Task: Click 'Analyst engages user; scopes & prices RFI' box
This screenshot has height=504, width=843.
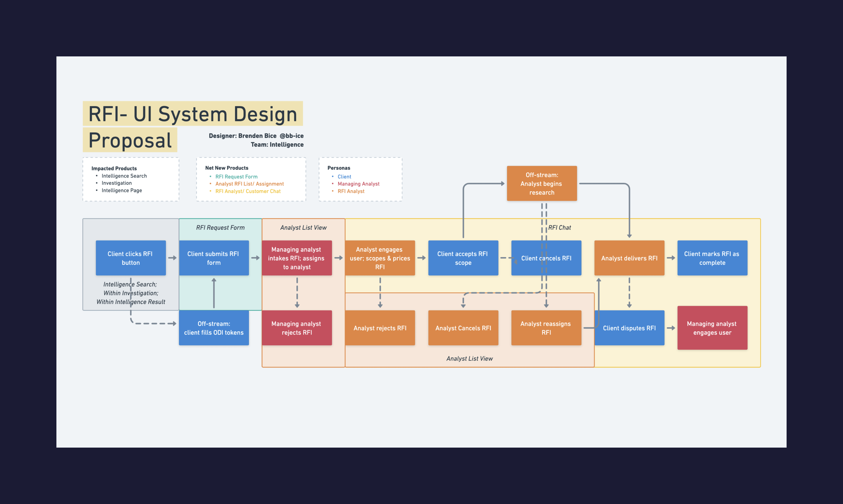Action: coord(380,258)
